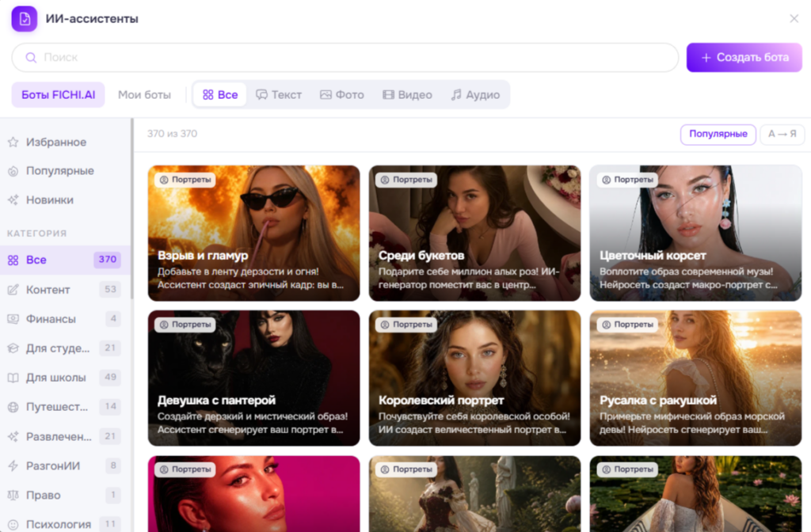
Task: Open the Русалка с ракушкой bot card
Action: [695, 378]
